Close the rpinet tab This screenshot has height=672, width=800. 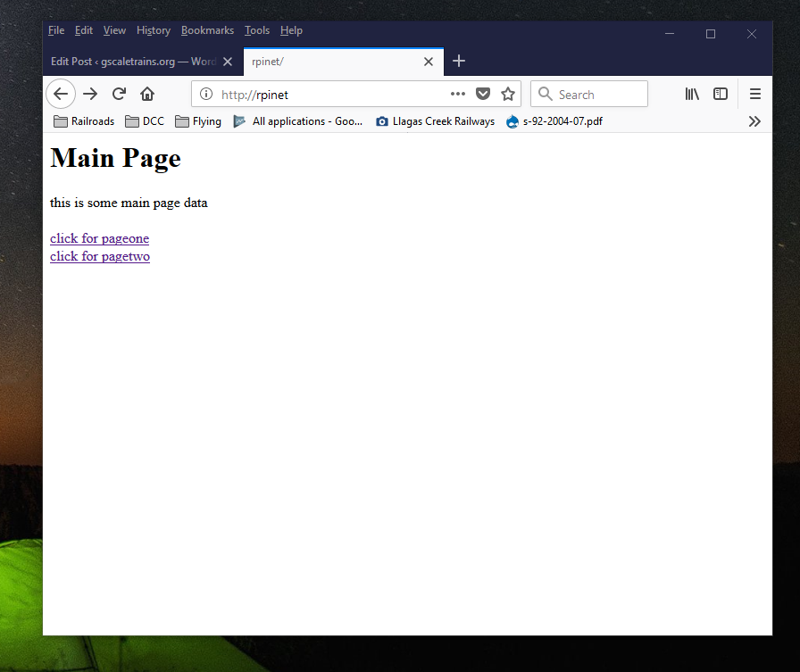(x=429, y=62)
